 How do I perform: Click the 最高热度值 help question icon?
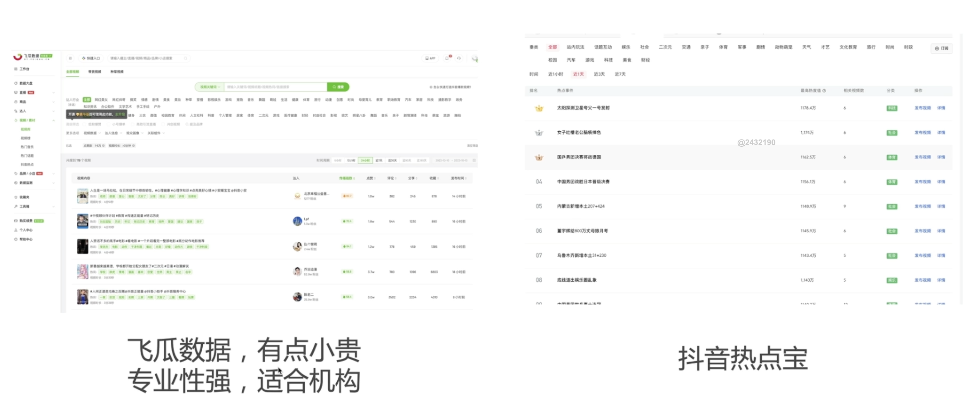coord(824,91)
